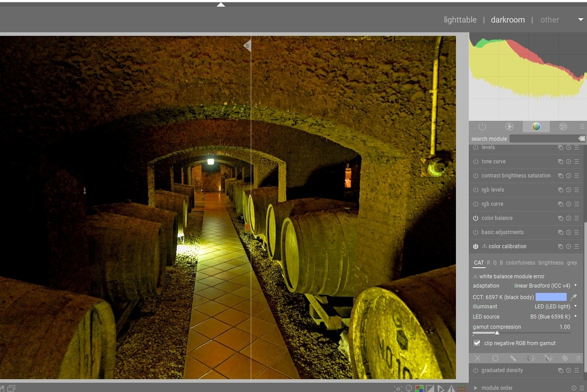This screenshot has width=587, height=392.
Task: Select drawn and parametric mask blending
Action: click(x=547, y=358)
